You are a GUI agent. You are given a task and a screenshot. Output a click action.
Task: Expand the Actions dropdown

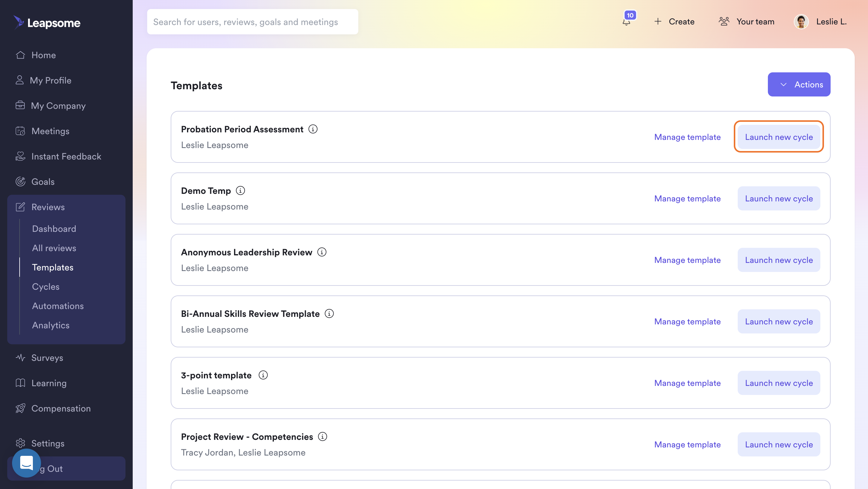pos(799,84)
